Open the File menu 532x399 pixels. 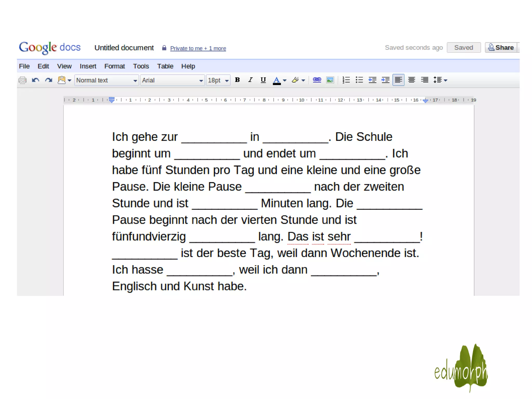pos(24,66)
